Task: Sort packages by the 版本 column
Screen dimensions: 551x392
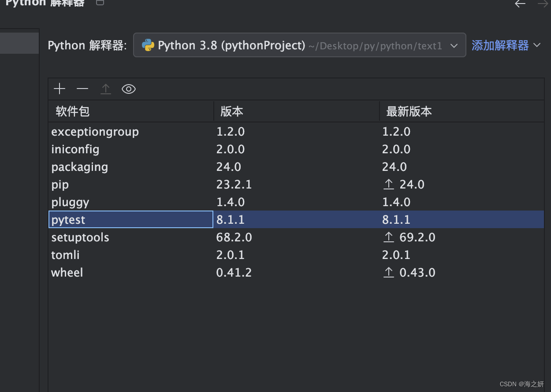Action: tap(231, 111)
